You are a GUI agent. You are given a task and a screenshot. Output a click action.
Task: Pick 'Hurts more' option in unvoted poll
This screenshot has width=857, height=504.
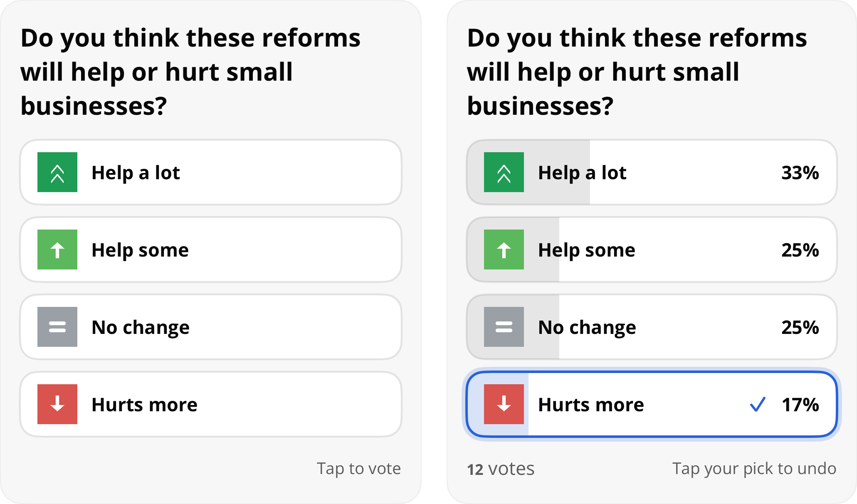pos(211,404)
